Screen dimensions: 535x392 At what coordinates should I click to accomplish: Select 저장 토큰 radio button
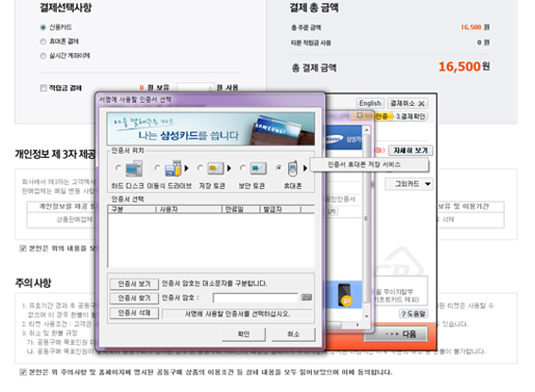point(200,168)
